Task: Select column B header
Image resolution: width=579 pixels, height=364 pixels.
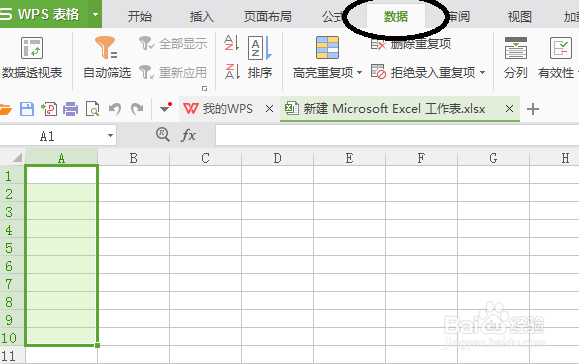Action: pos(134,158)
